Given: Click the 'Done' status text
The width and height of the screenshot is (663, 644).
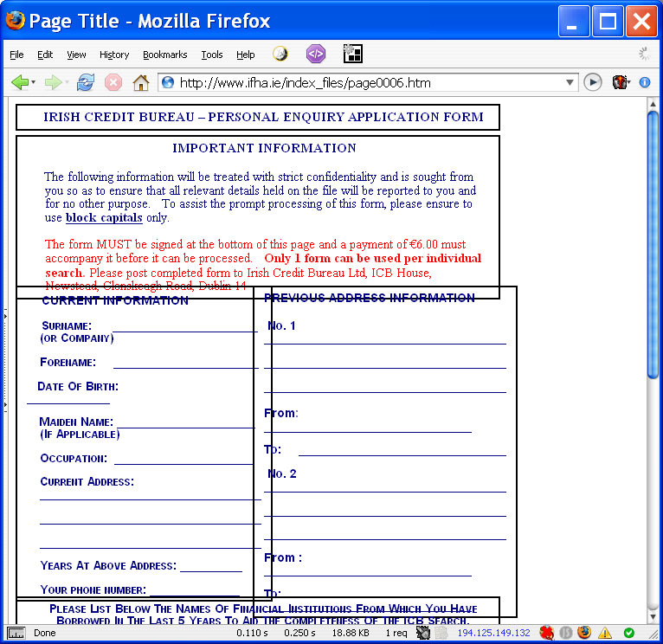Looking at the screenshot, I should (x=45, y=633).
